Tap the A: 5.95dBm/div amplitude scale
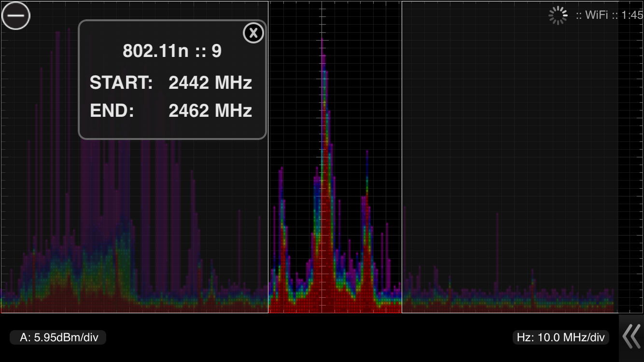Screen dimensions: 644x362 pyautogui.click(x=58, y=337)
